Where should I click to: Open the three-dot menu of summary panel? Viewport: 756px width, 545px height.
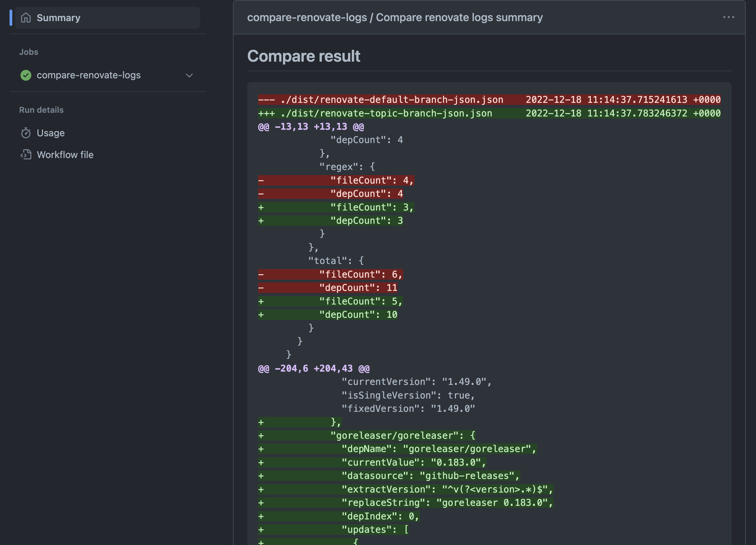click(x=728, y=17)
